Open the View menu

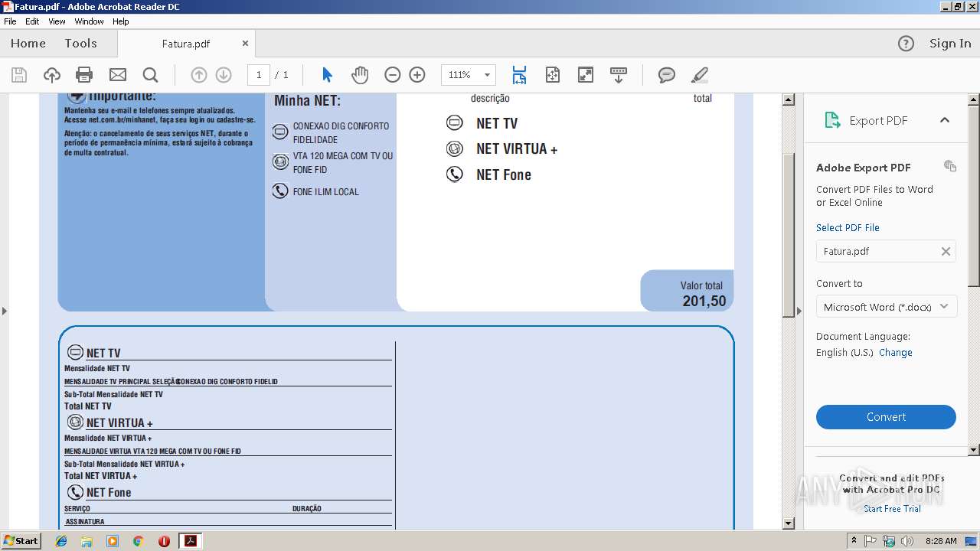pyautogui.click(x=57, y=21)
